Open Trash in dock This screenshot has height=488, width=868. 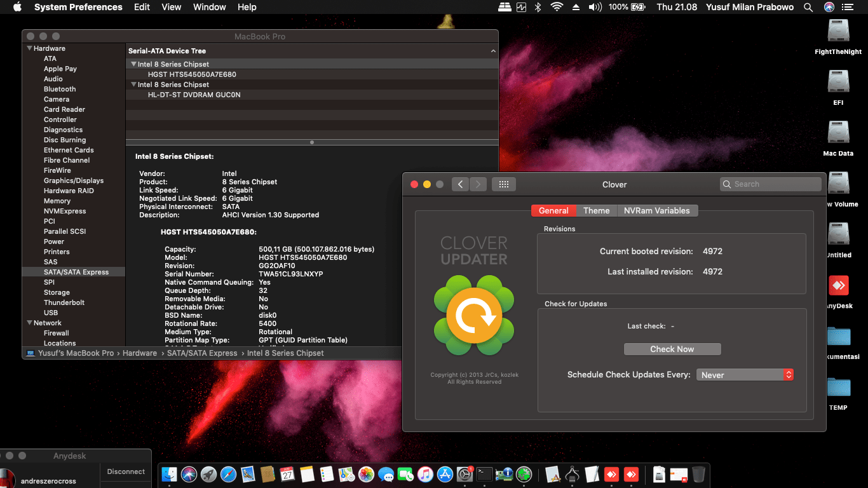[x=699, y=474]
